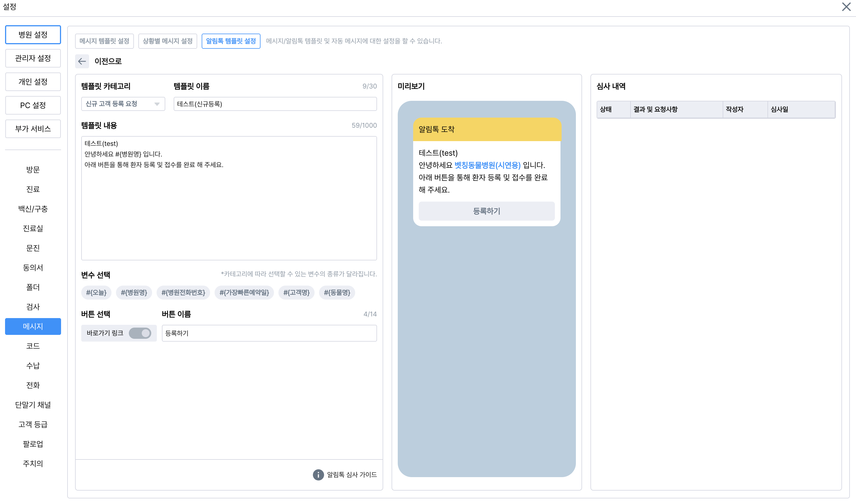Click the back arrow icon
The height and width of the screenshot is (504, 856).
tap(82, 61)
